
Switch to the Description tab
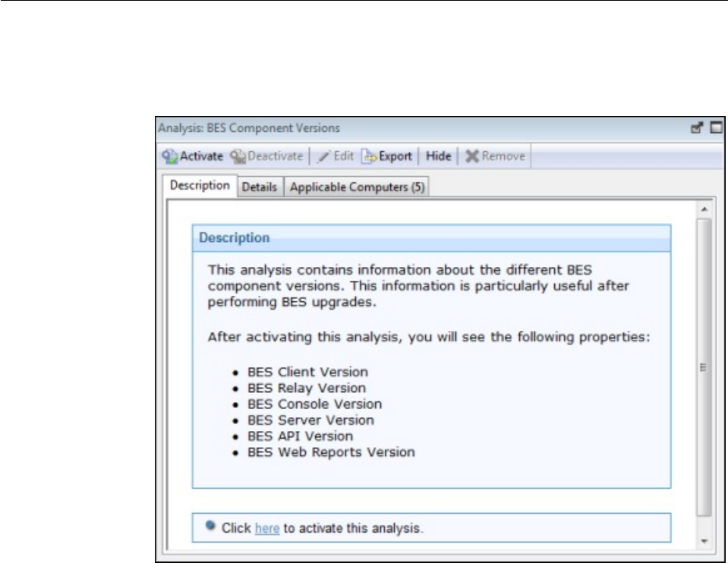coord(200,186)
